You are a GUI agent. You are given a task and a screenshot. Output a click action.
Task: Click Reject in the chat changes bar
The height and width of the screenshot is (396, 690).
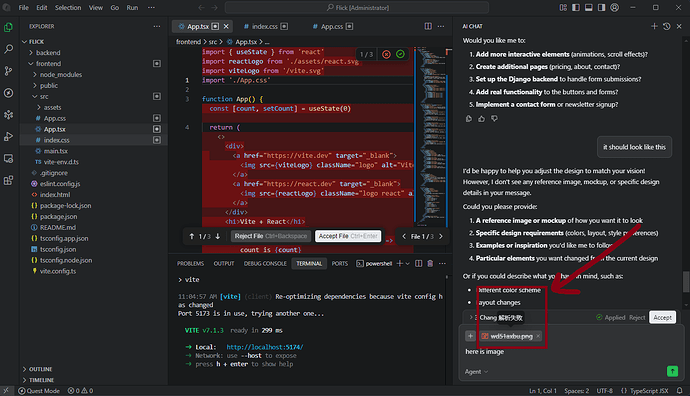[x=637, y=317]
